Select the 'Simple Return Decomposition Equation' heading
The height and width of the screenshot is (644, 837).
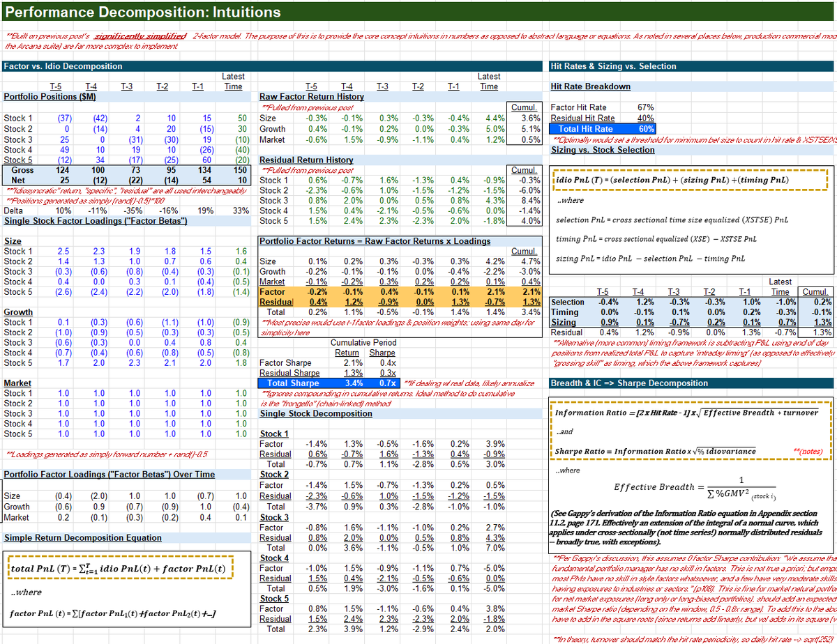click(x=82, y=537)
